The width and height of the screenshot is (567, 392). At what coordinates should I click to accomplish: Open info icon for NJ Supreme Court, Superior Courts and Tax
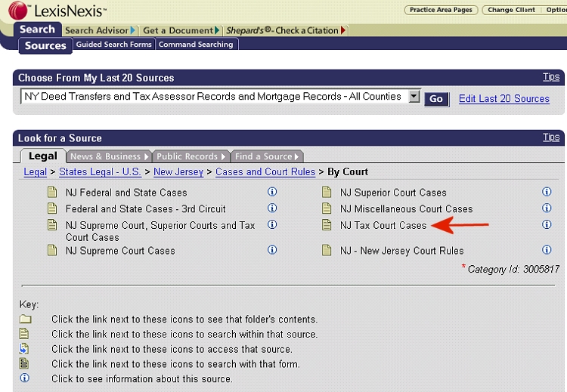[x=272, y=224]
